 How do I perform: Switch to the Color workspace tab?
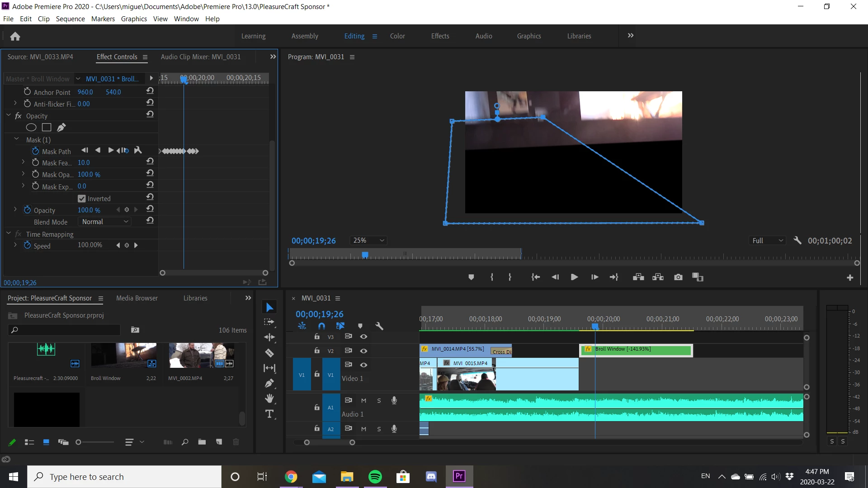coord(397,36)
